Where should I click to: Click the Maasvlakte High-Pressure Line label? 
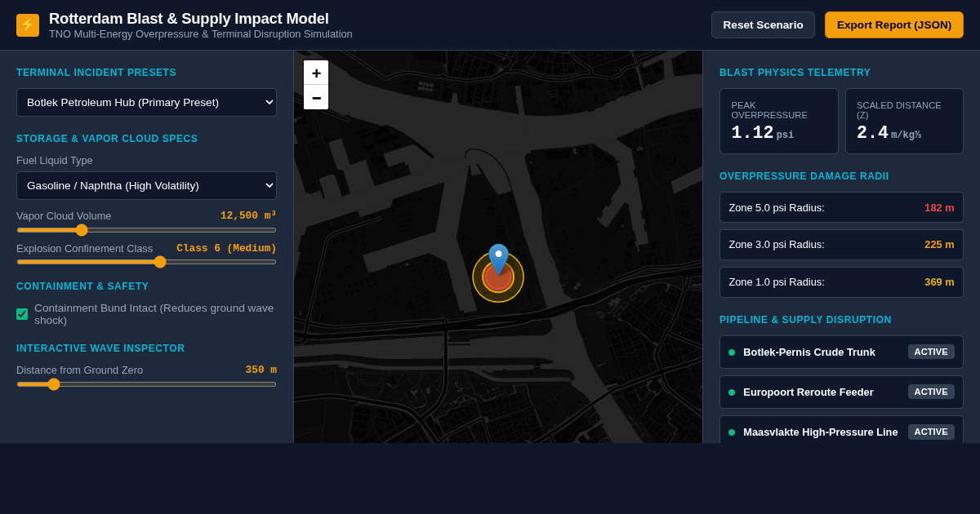(x=820, y=432)
